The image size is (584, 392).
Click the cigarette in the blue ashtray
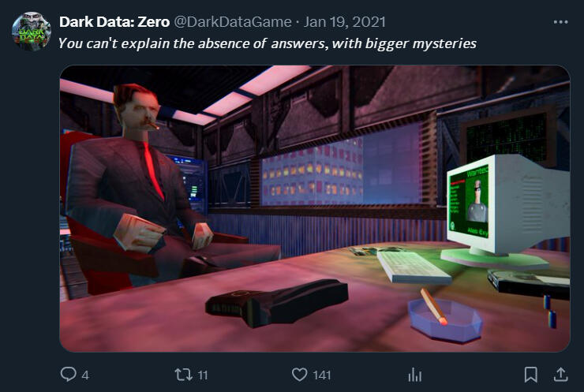click(433, 306)
